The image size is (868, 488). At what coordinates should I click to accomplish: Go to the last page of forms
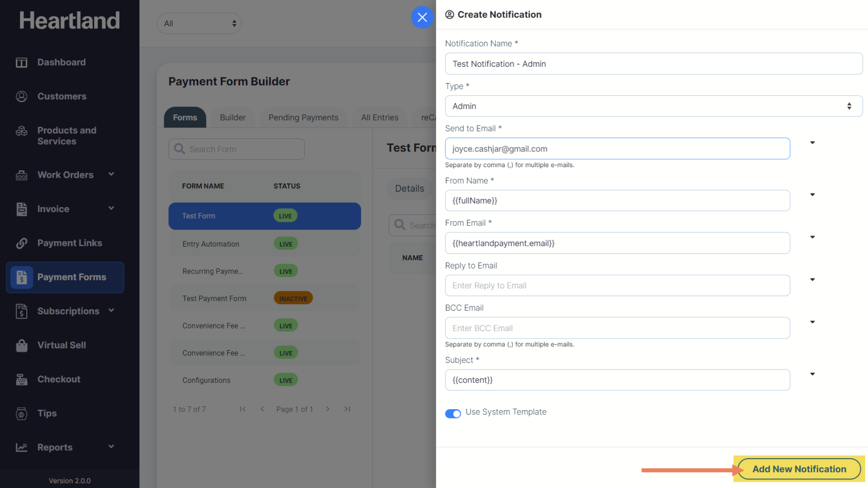click(x=347, y=409)
